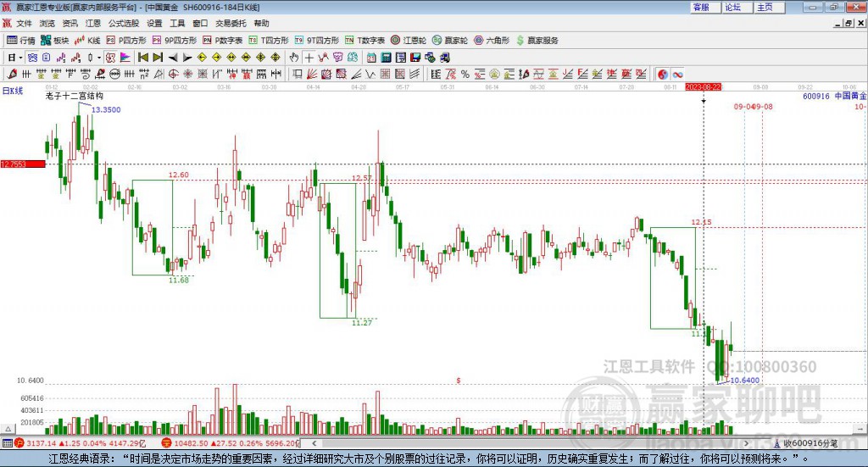Open the 行情 quotes view
The image size is (868, 467).
coord(21,41)
